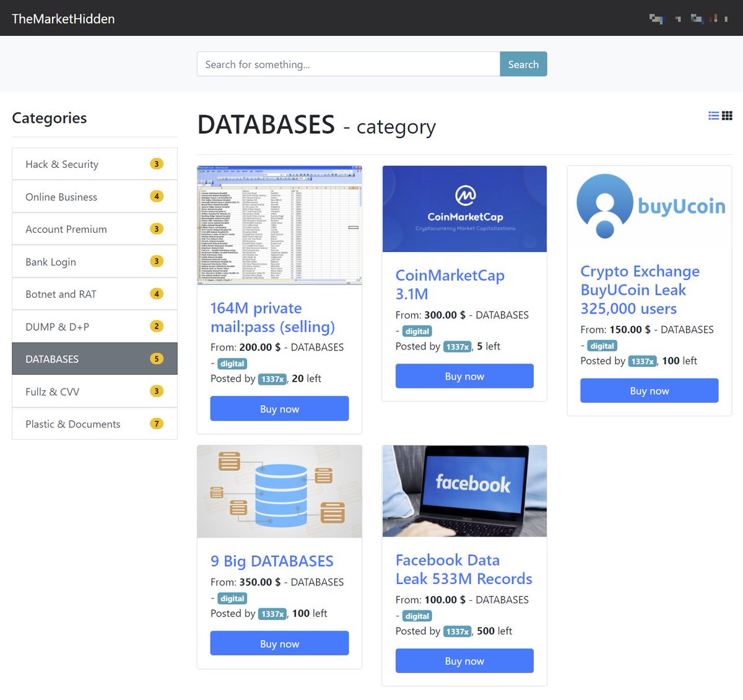Click Buy now for Facebook Data Leak
The height and width of the screenshot is (700, 743).
coord(464,661)
